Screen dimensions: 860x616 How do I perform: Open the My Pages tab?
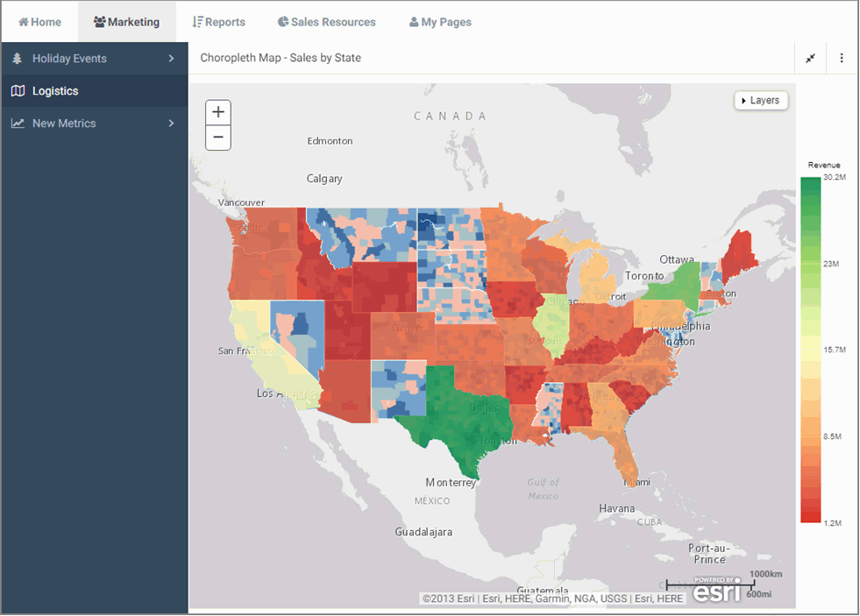[440, 22]
